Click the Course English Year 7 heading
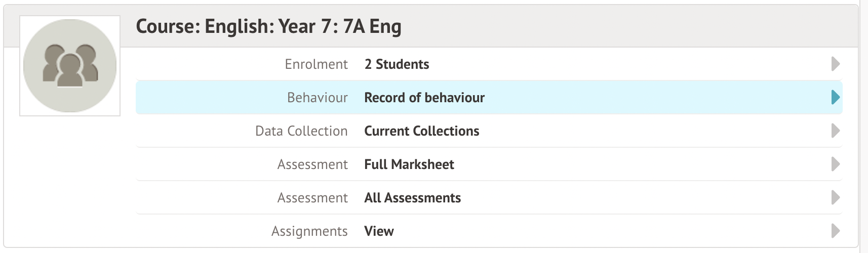868x253 pixels. coord(268,26)
